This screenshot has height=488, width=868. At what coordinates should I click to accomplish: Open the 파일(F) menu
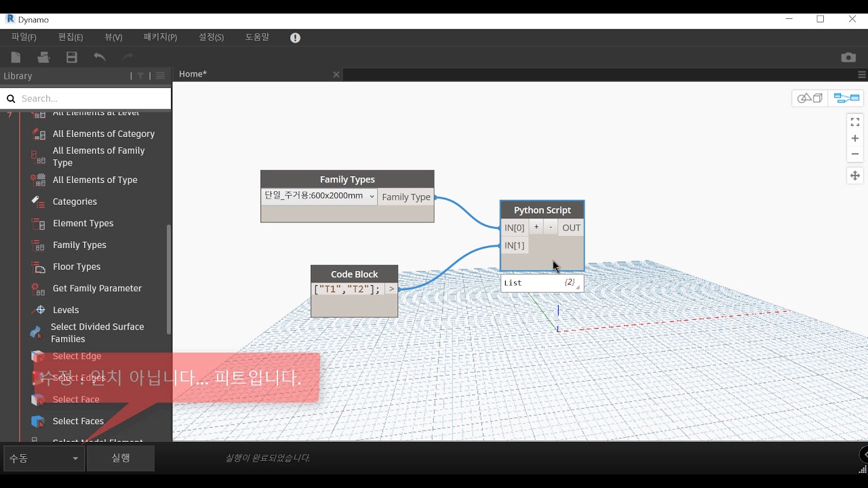24,37
